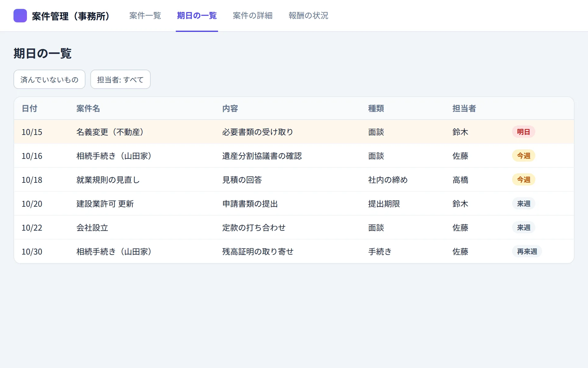The height and width of the screenshot is (368, 588).
Task: Select the 10/30 date cell
Action: tap(32, 252)
